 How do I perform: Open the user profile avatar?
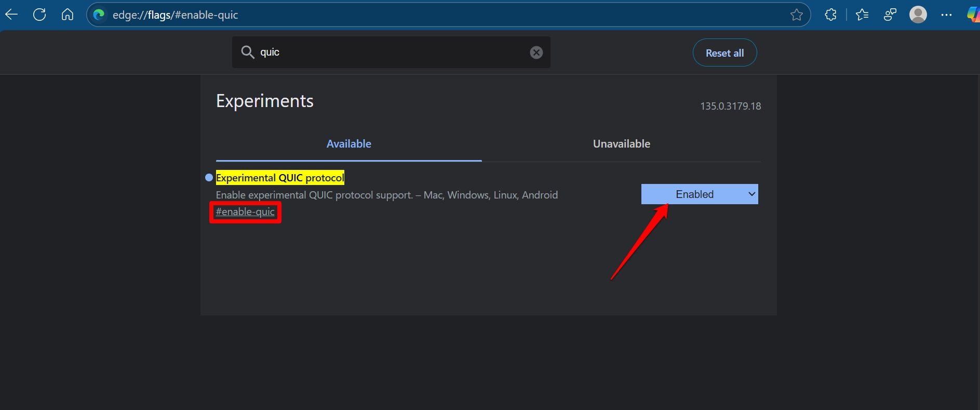(x=918, y=15)
